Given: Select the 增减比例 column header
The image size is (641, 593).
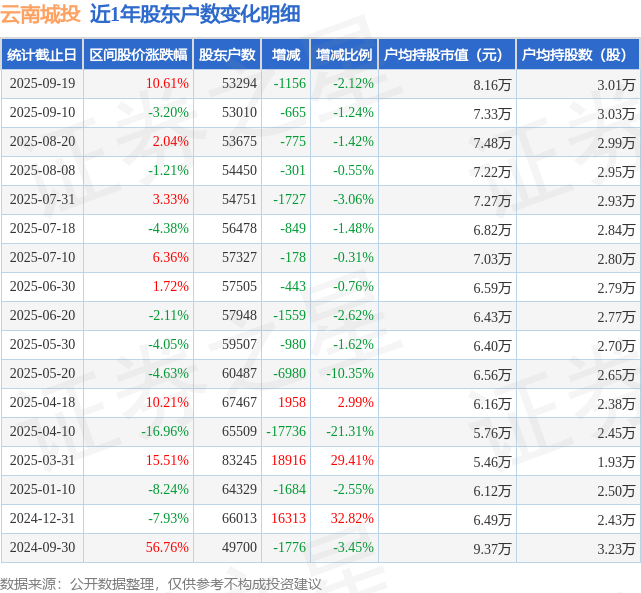Looking at the screenshot, I should click(x=344, y=54).
